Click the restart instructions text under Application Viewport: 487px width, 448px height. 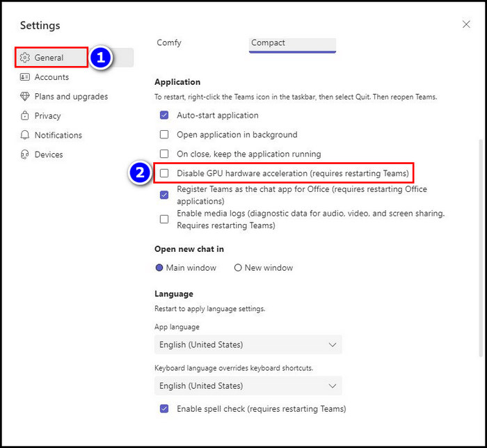pos(296,97)
